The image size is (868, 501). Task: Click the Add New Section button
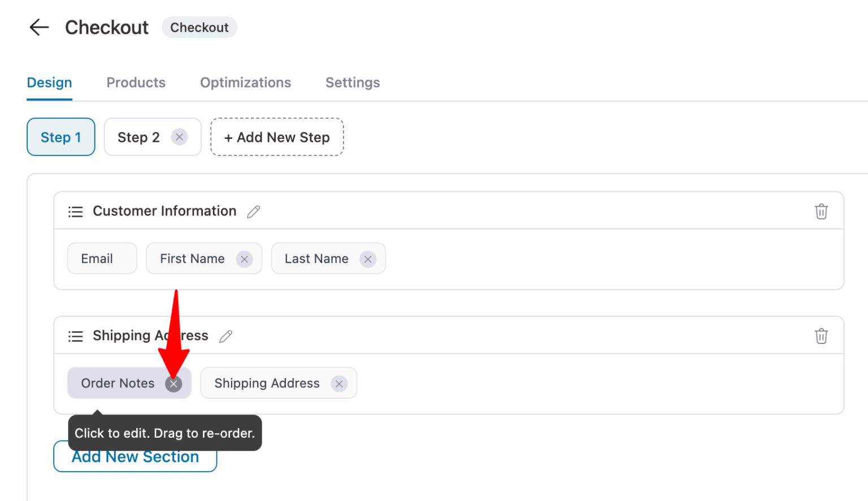pos(135,456)
